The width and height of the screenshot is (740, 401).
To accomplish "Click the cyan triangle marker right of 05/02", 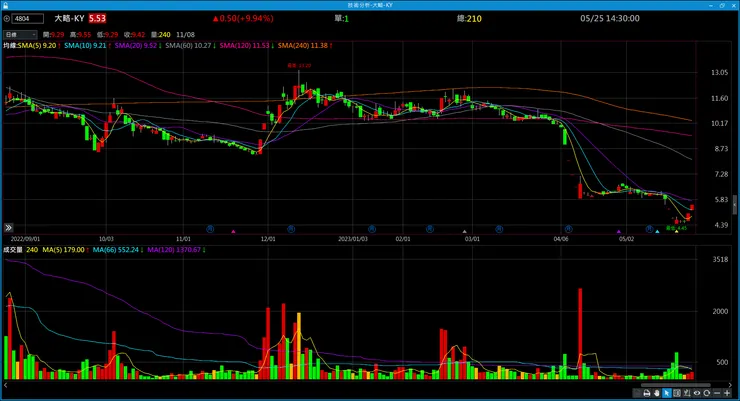I will coord(657,231).
